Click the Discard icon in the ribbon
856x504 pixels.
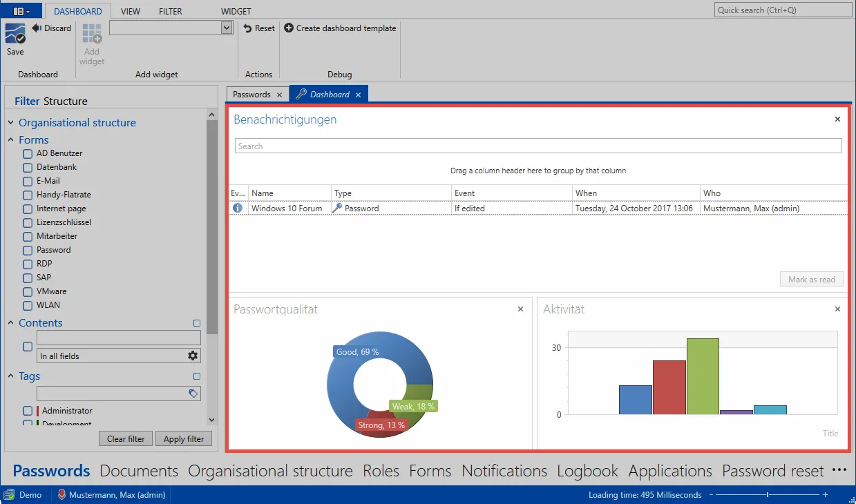tap(37, 28)
